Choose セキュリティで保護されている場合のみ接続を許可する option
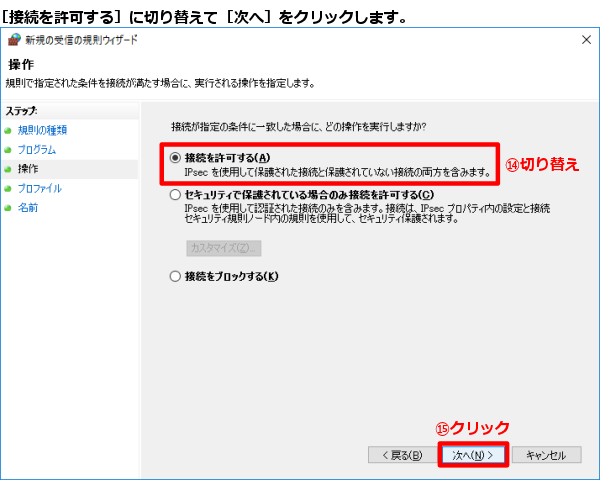 [x=176, y=195]
